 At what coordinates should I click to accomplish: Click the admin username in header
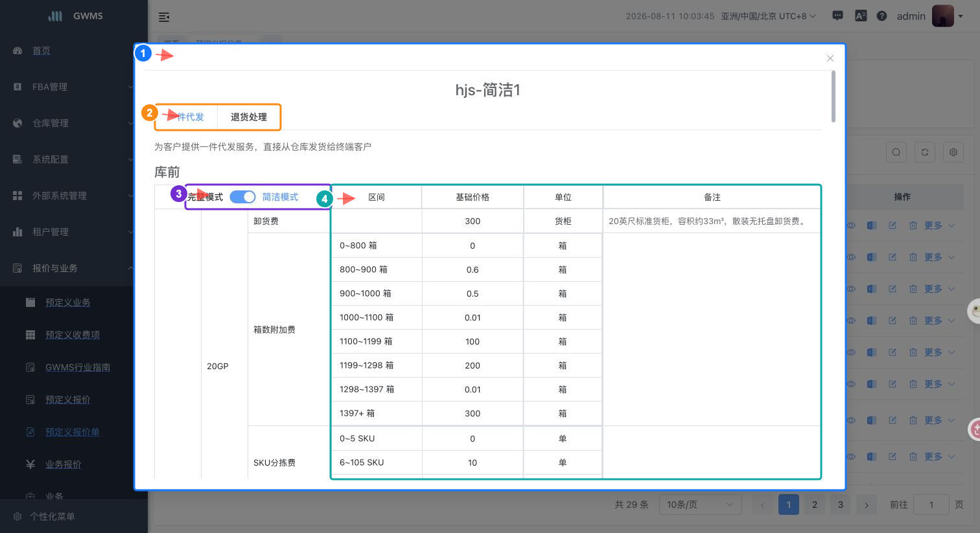click(x=911, y=16)
